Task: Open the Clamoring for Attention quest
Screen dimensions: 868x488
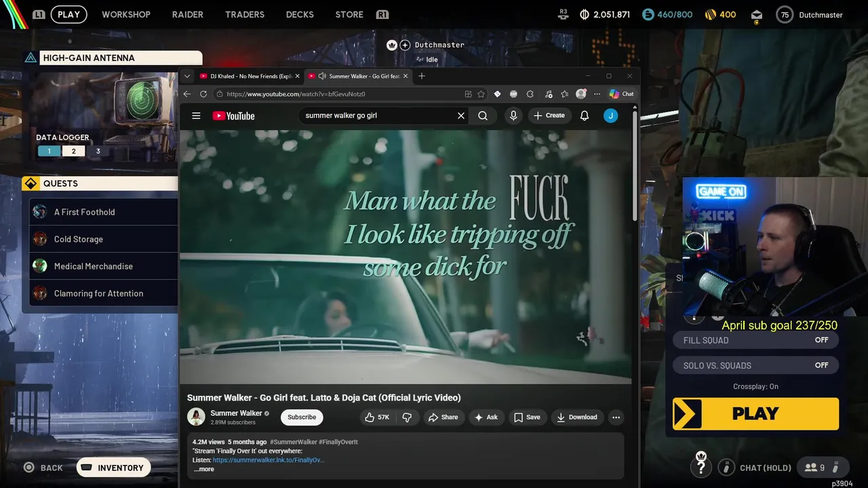Action: tap(104, 293)
